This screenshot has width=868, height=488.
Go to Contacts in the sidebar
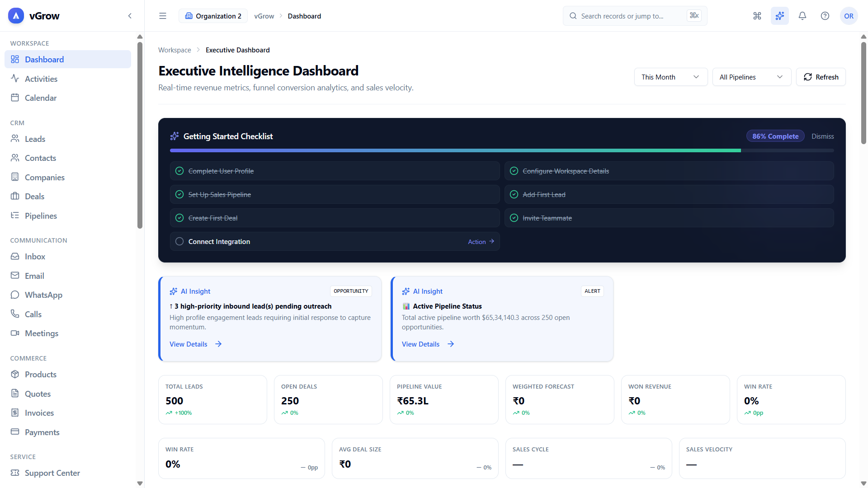coord(68,158)
